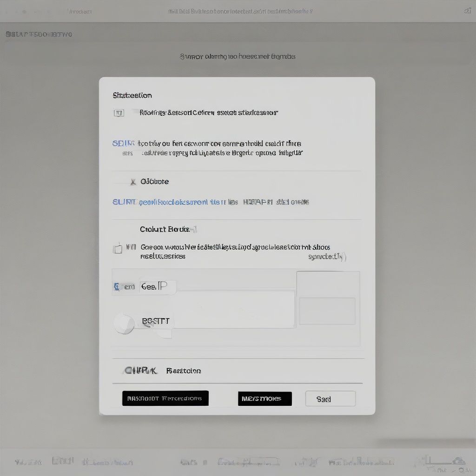The height and width of the screenshot is (476, 476).
Task: Click the blue SLINE link text in the dialog
Action: tap(124, 202)
